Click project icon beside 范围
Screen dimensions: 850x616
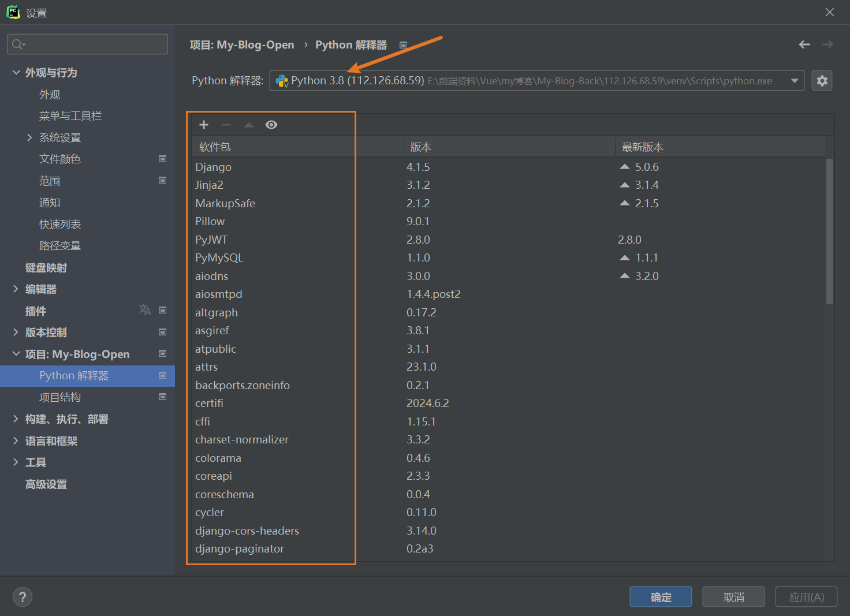[163, 180]
